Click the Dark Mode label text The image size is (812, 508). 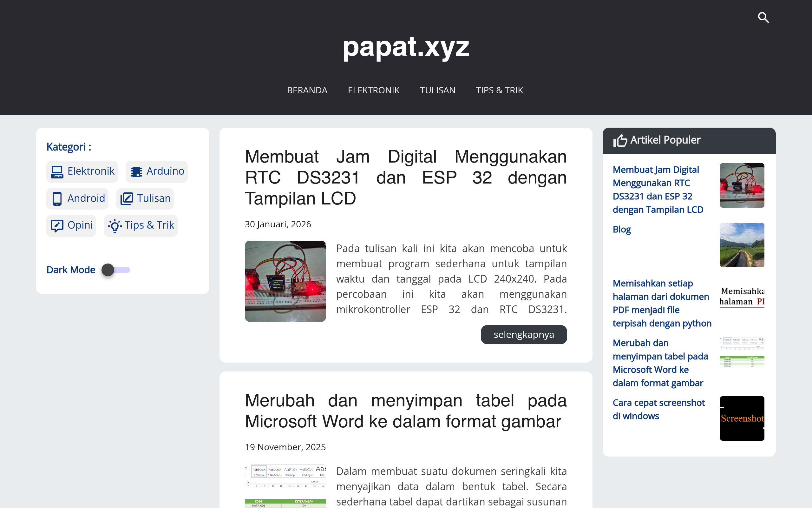(x=71, y=270)
